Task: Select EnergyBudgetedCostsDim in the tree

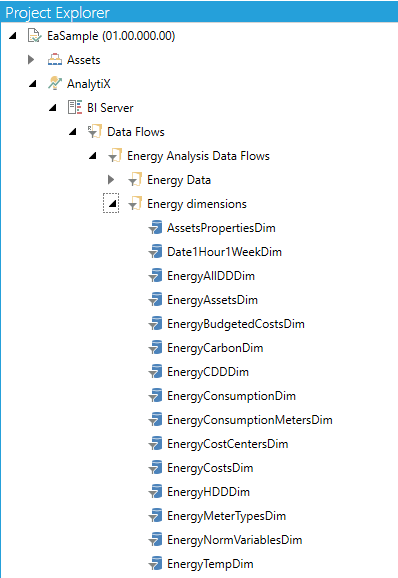Action: tap(236, 324)
